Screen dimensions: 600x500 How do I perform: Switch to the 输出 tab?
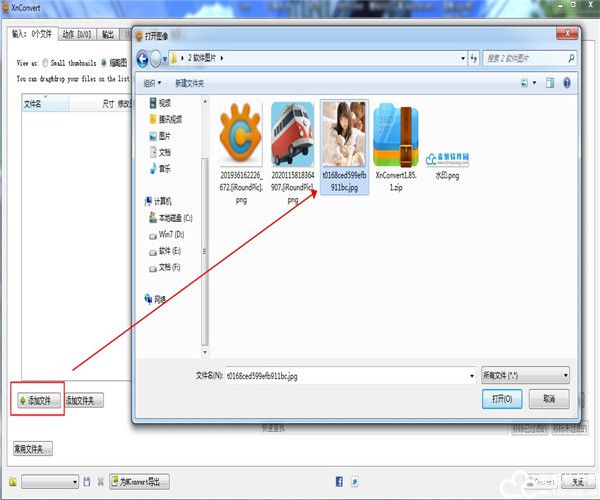108,34
